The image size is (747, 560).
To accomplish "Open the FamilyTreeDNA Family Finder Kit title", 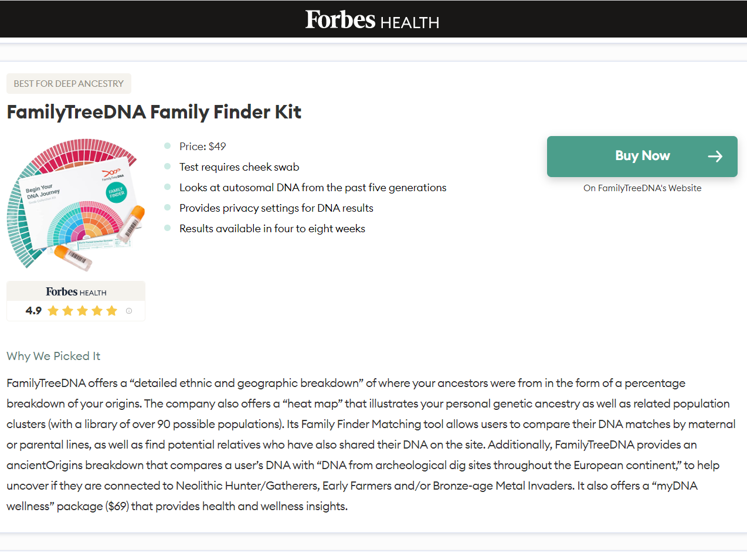I will coord(154,112).
